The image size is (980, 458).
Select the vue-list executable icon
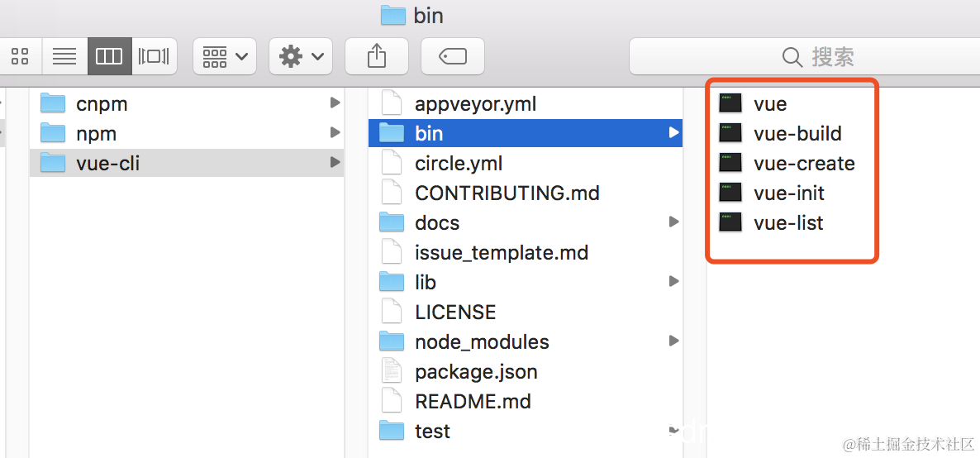(730, 222)
